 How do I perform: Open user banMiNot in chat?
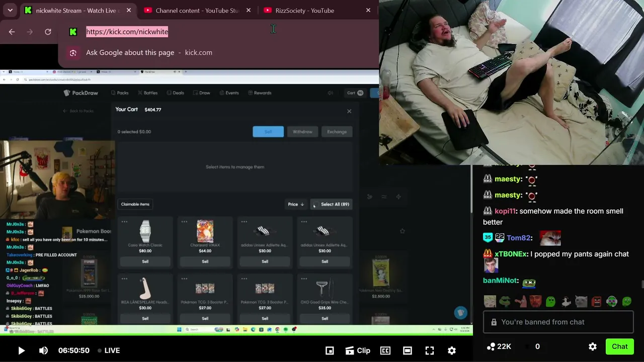click(500, 281)
